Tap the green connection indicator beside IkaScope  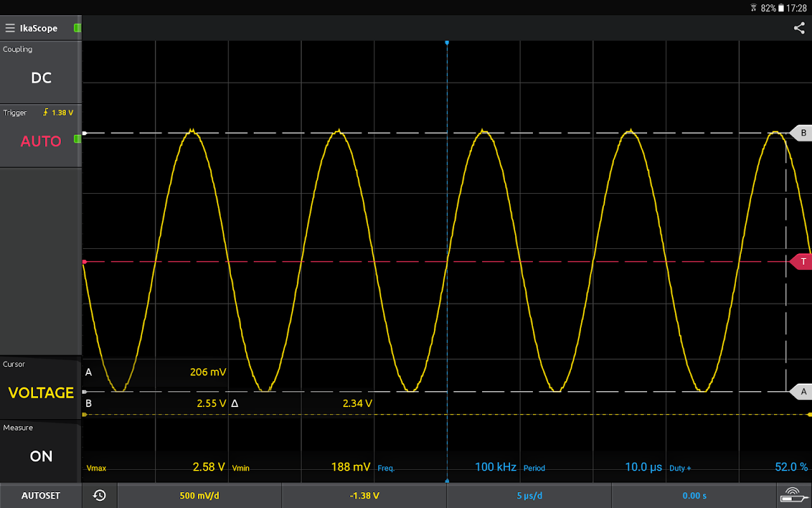pyautogui.click(x=77, y=28)
